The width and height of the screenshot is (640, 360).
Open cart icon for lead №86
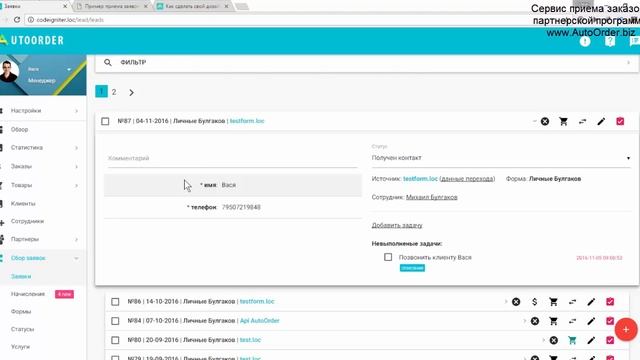pyautogui.click(x=553, y=302)
